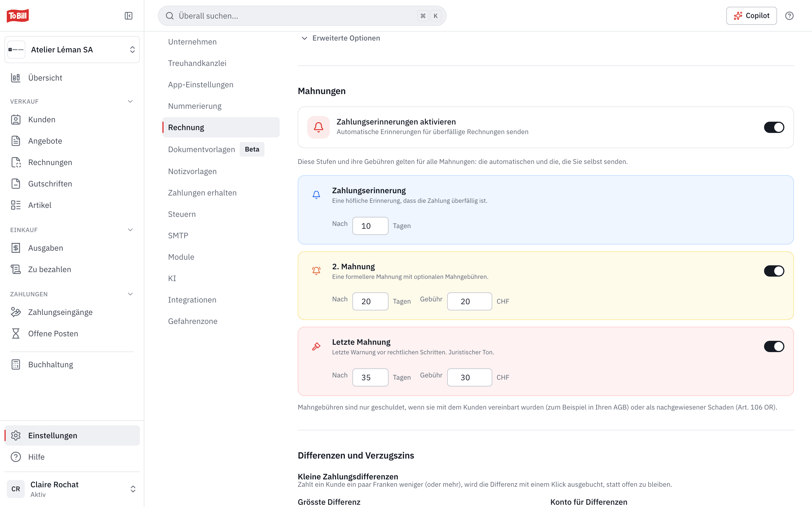The width and height of the screenshot is (812, 507).
Task: Collapse the sidebar with the panel icon
Action: tap(129, 16)
